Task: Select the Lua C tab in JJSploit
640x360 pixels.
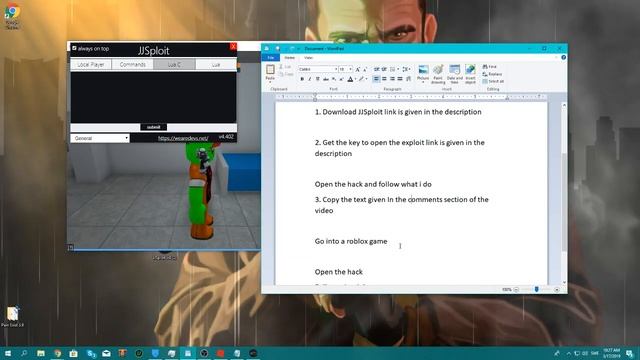Action: point(174,64)
